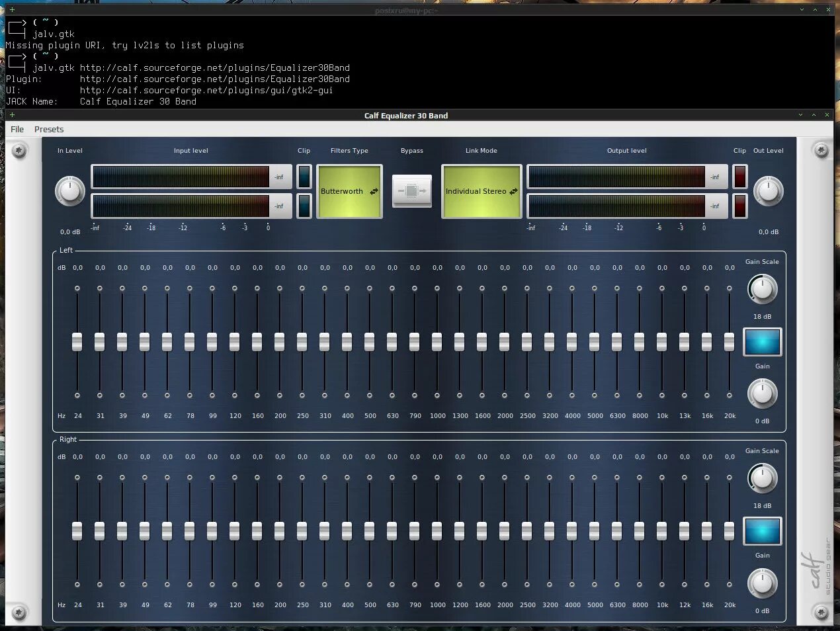840x631 pixels.
Task: Click the Right channel 10k slider handle
Action: point(662,531)
